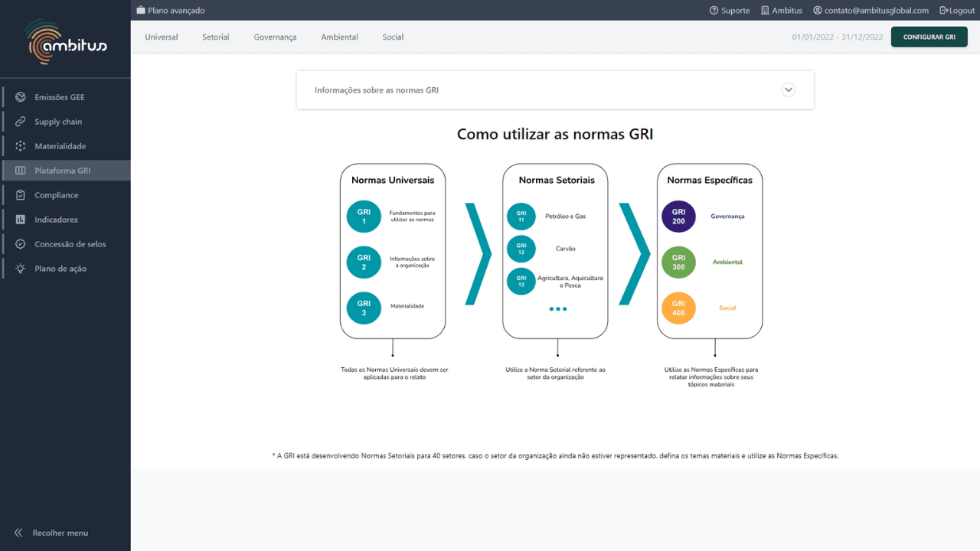The height and width of the screenshot is (551, 980).
Task: Click the green GRI 300 circle
Action: tap(678, 262)
